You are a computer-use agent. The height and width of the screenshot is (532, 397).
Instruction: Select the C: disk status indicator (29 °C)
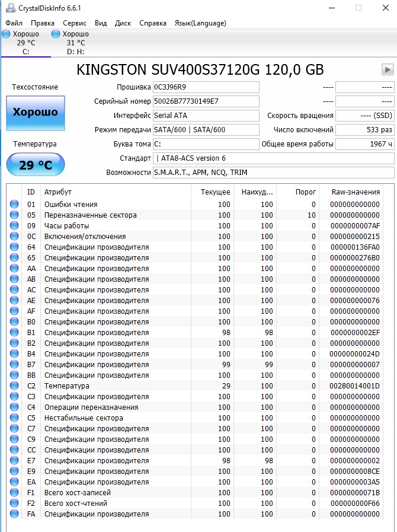[x=26, y=43]
